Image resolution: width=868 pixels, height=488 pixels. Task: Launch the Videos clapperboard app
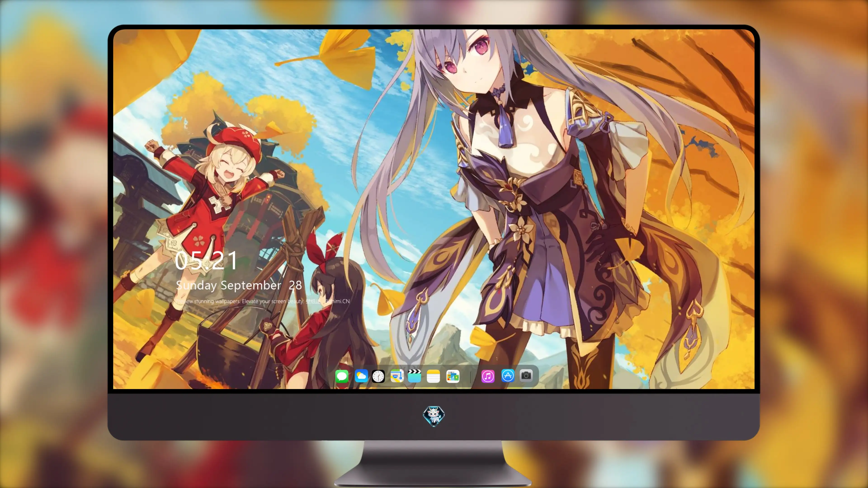point(415,376)
